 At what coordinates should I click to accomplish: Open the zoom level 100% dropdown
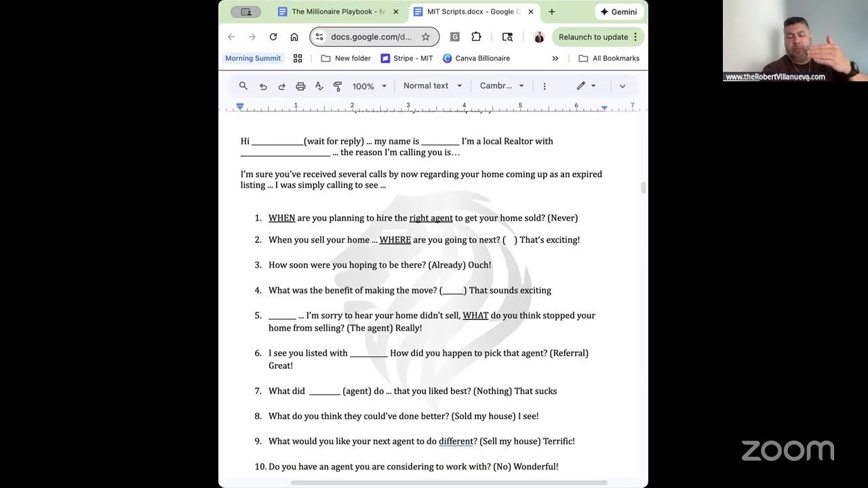[x=370, y=86]
